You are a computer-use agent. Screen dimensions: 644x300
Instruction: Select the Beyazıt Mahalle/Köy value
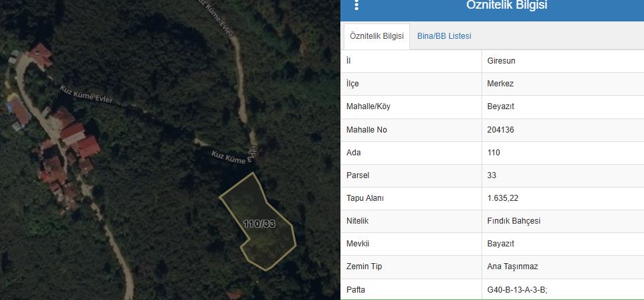pyautogui.click(x=500, y=106)
